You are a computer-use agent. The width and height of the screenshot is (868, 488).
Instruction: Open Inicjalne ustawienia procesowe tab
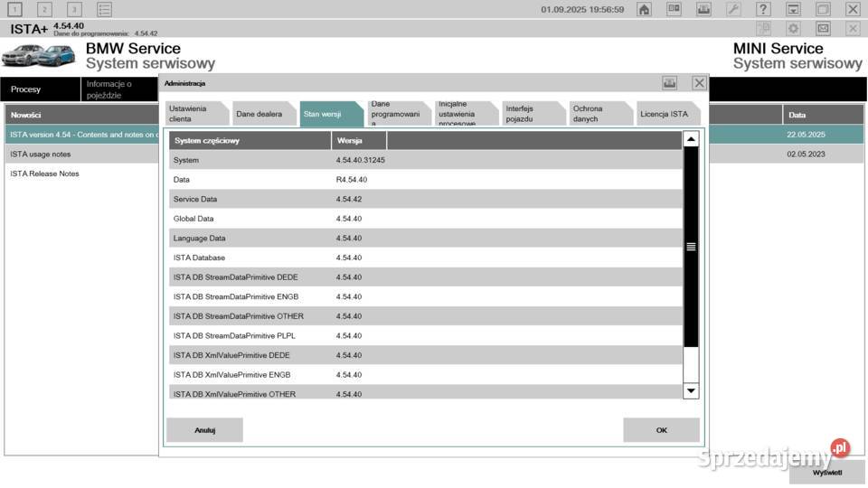[x=467, y=114]
